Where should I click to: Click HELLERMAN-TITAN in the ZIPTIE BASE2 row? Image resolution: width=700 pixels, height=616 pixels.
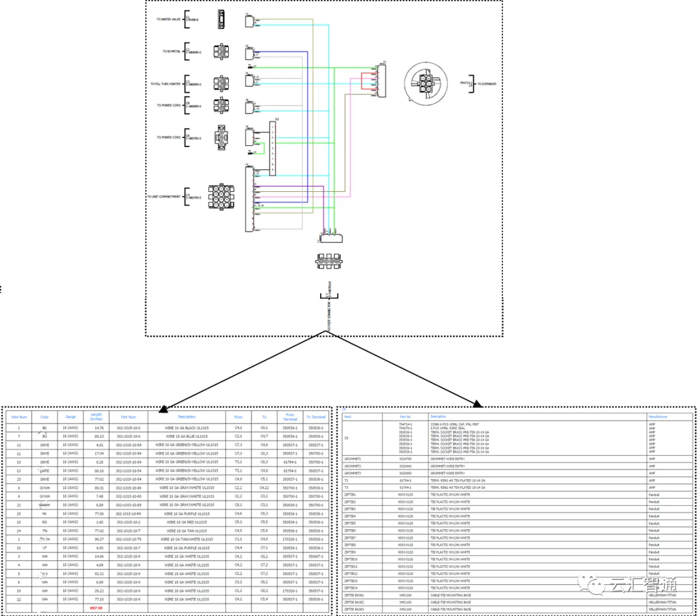(x=662, y=602)
